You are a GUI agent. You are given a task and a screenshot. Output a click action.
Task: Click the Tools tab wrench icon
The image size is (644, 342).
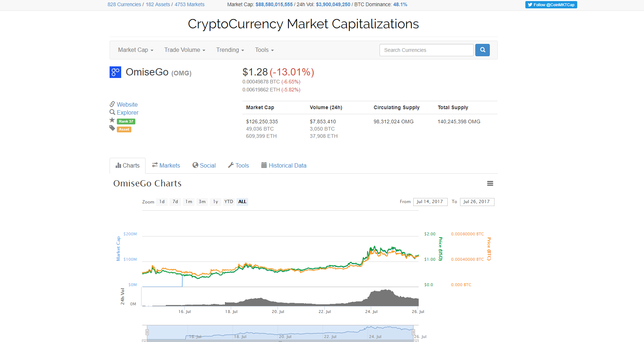231,165
